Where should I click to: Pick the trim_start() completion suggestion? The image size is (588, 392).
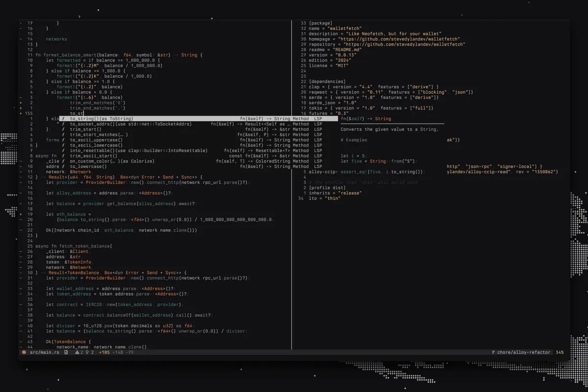click(198, 129)
